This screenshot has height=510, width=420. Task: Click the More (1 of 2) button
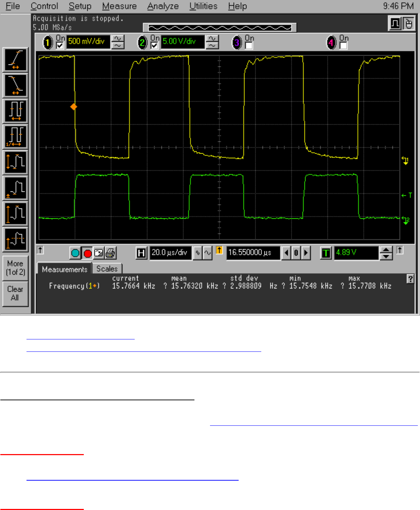click(16, 268)
